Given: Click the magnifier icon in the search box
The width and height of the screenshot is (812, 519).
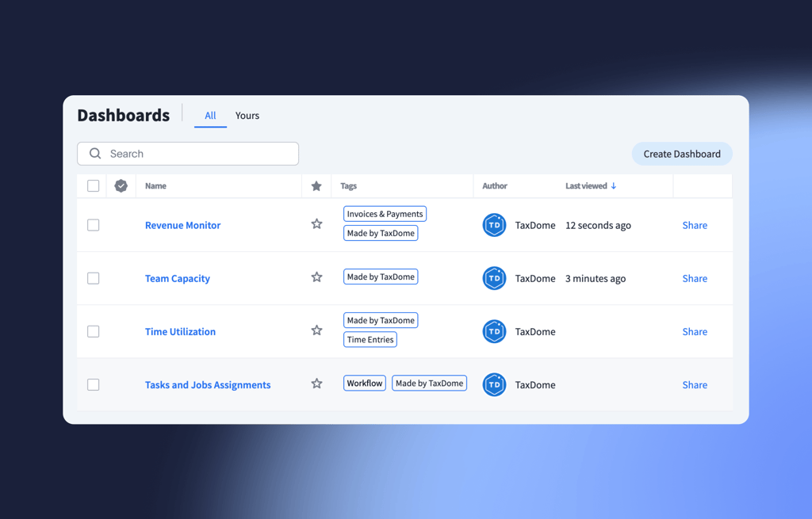Looking at the screenshot, I should click(95, 154).
